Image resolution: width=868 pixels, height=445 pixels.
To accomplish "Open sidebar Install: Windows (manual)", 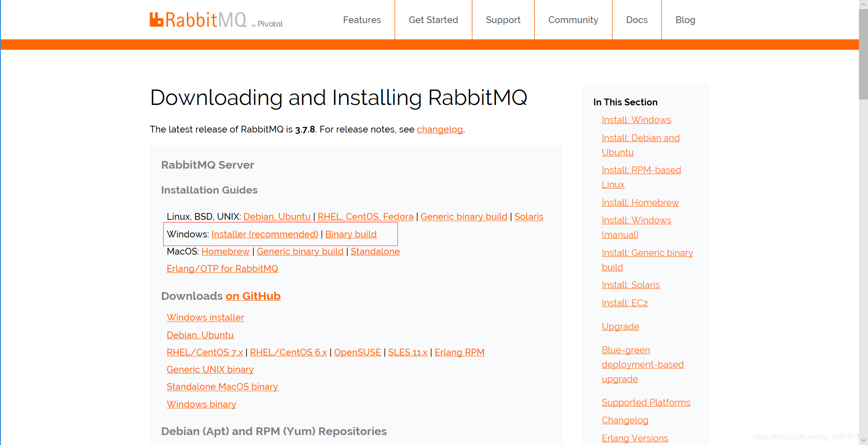I will [636, 227].
